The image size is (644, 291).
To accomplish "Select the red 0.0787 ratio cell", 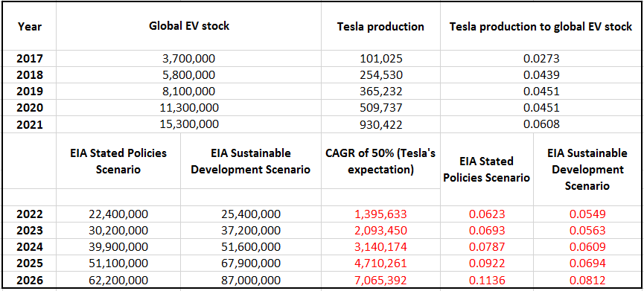I will pyautogui.click(x=487, y=246).
